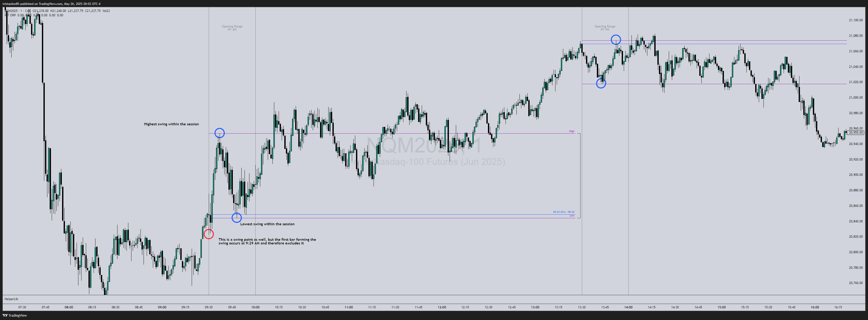This screenshot has height=320, width=868.
Task: Click the 'Highest swing within the session' annotation
Action: 171,124
